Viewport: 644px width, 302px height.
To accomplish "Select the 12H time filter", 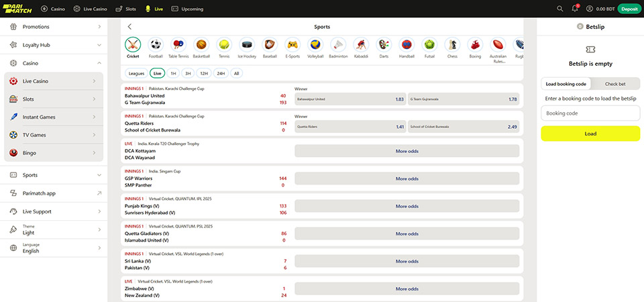I will pyautogui.click(x=203, y=74).
